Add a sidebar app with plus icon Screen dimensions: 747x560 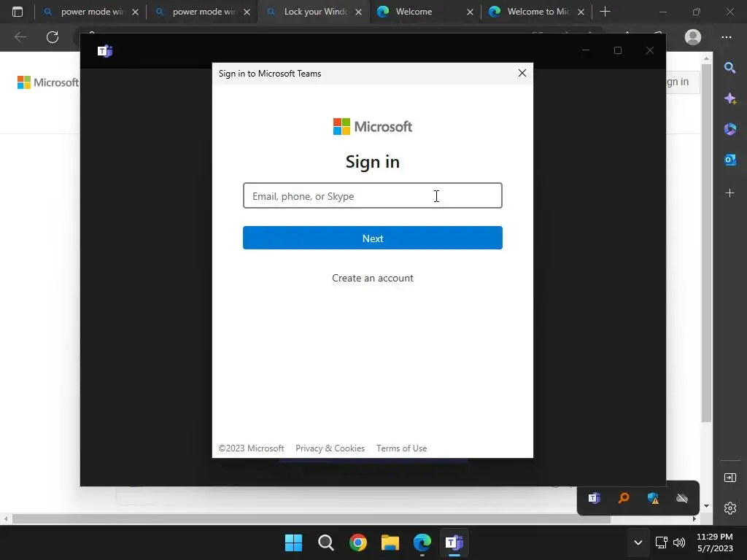point(729,192)
